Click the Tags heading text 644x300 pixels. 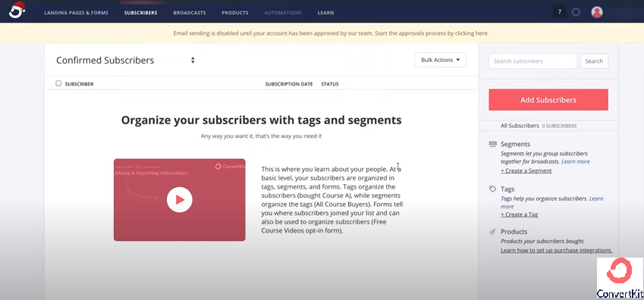pos(507,189)
